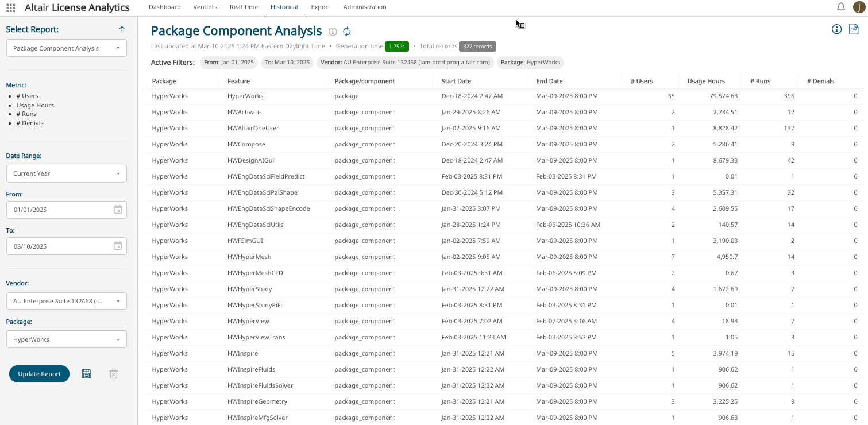
Task: Click the Vendor filter chip
Action: pos(405,62)
